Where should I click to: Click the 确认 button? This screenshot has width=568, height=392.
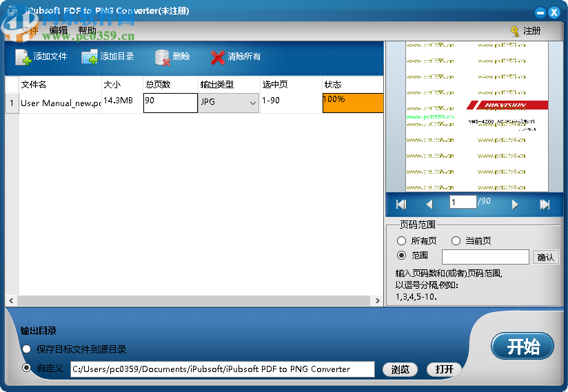tap(545, 257)
